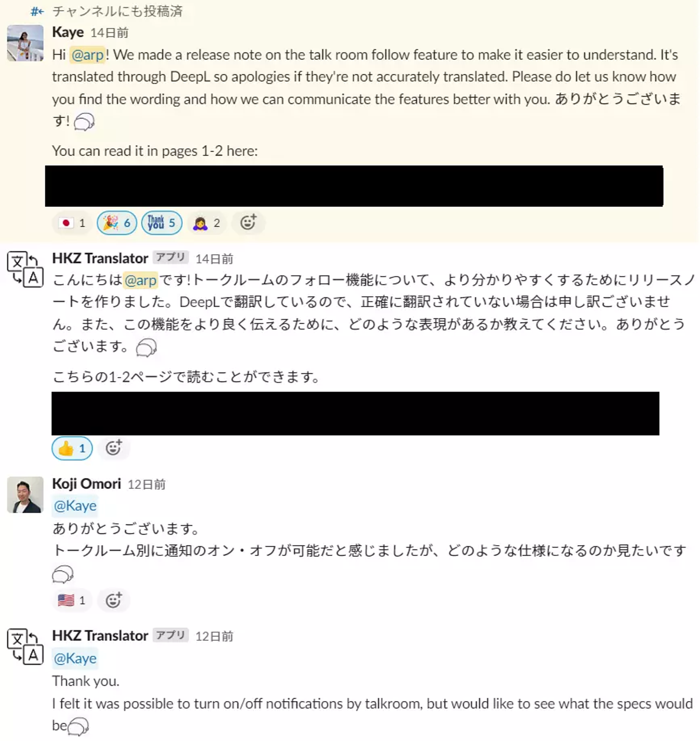
Task: Open the Koji Omori sender name
Action: point(87,484)
